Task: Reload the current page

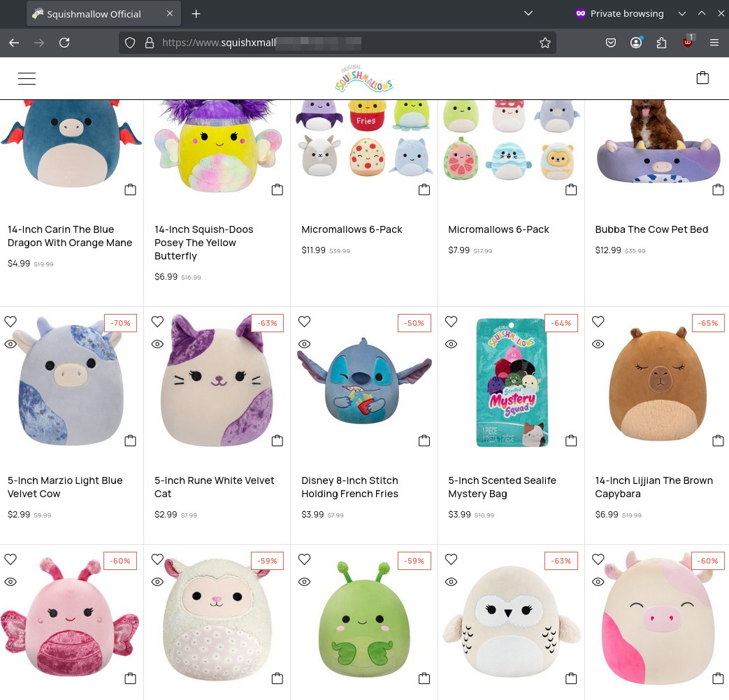Action: click(x=64, y=43)
